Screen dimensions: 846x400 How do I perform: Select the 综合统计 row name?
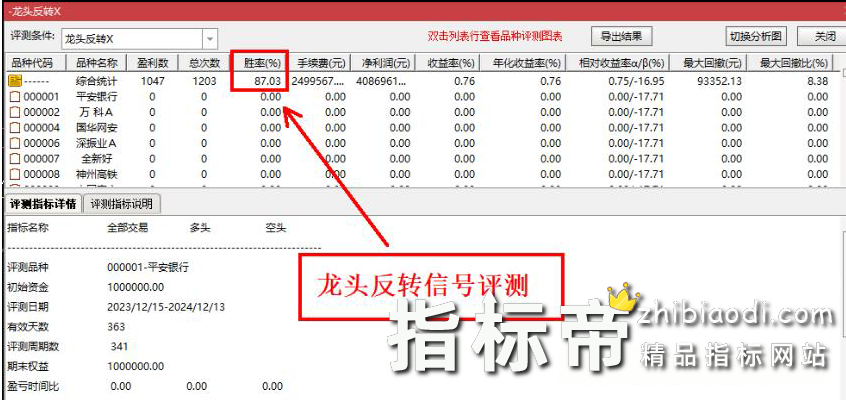97,82
